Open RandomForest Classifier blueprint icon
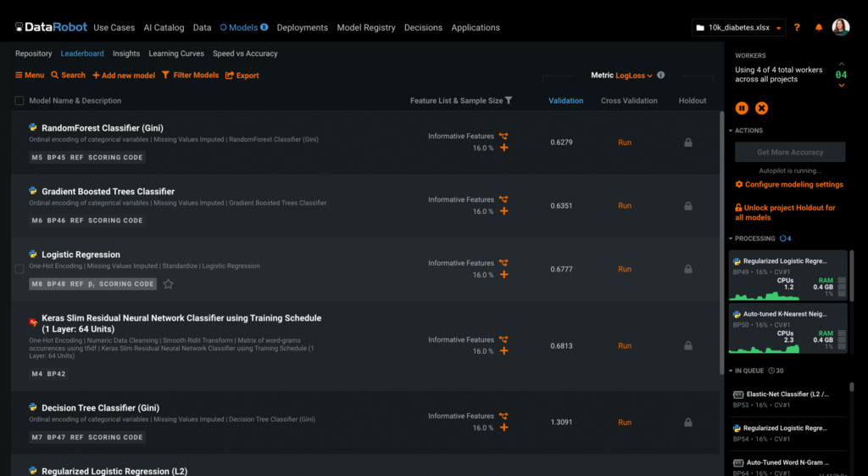This screenshot has width=868, height=476. pyautogui.click(x=504, y=136)
